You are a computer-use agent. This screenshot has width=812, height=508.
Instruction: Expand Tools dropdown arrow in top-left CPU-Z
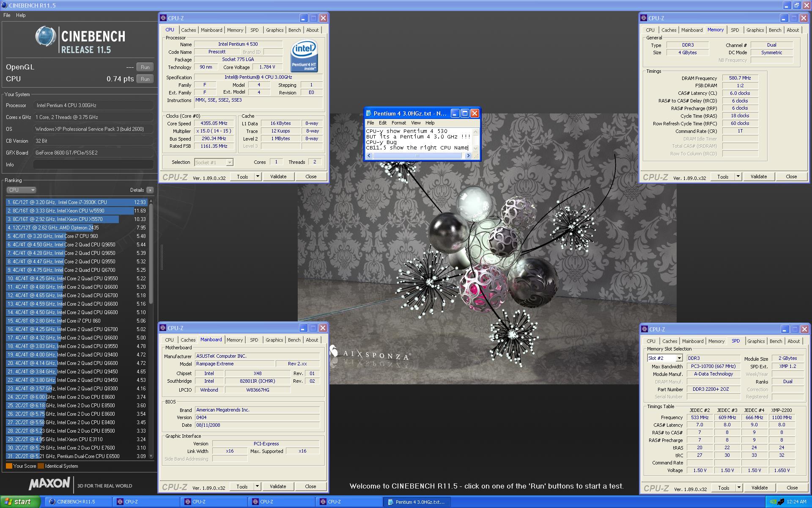[258, 177]
